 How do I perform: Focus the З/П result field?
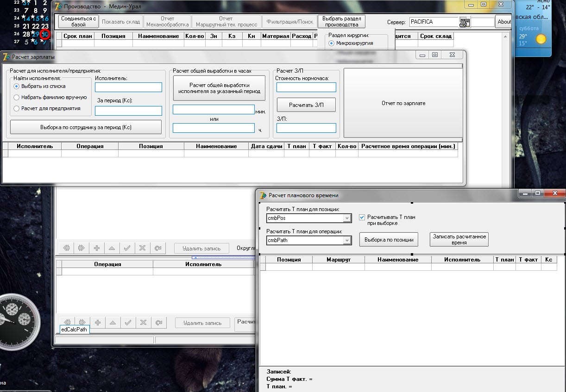click(x=306, y=128)
